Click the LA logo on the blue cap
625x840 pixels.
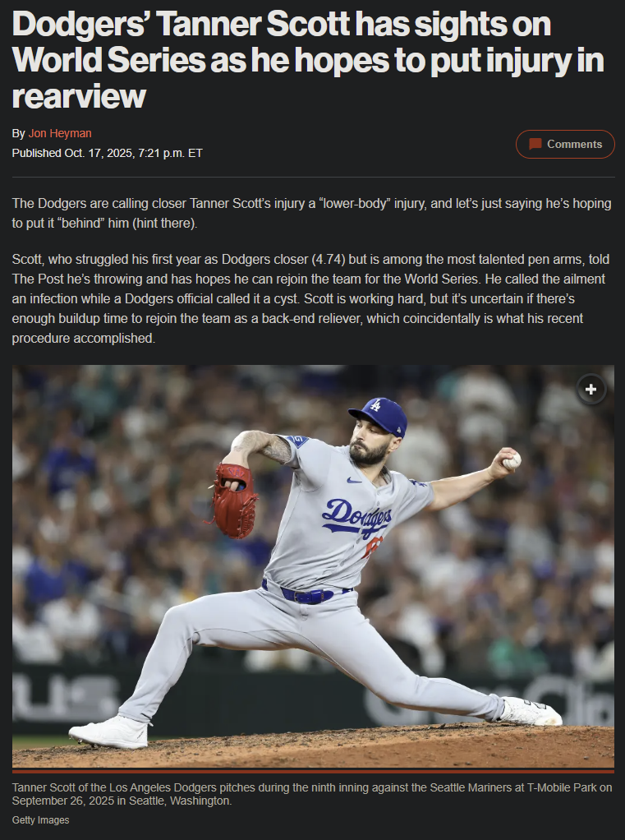coord(375,405)
